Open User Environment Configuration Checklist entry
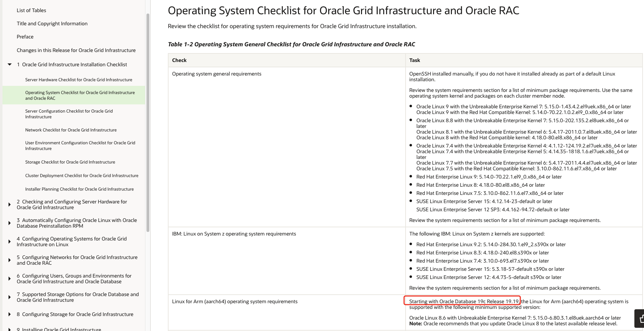Viewport: 644px width, 331px height. pos(80,145)
